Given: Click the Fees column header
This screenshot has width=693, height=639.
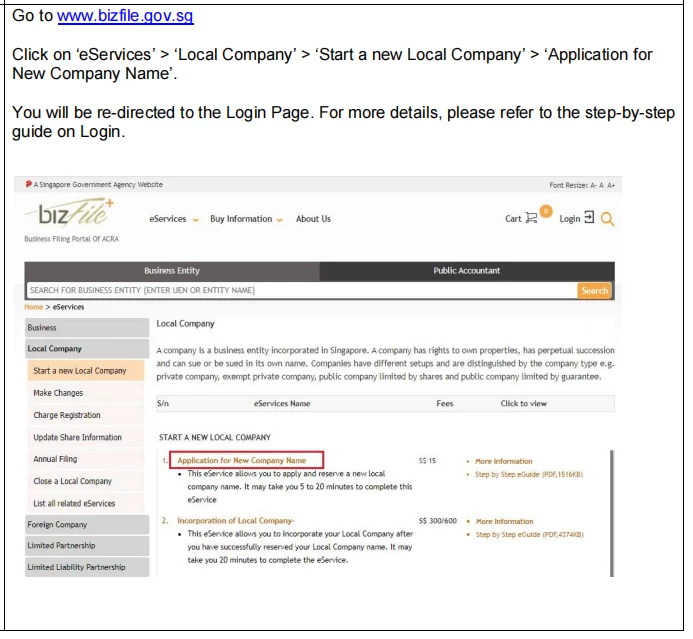Looking at the screenshot, I should click(445, 404).
